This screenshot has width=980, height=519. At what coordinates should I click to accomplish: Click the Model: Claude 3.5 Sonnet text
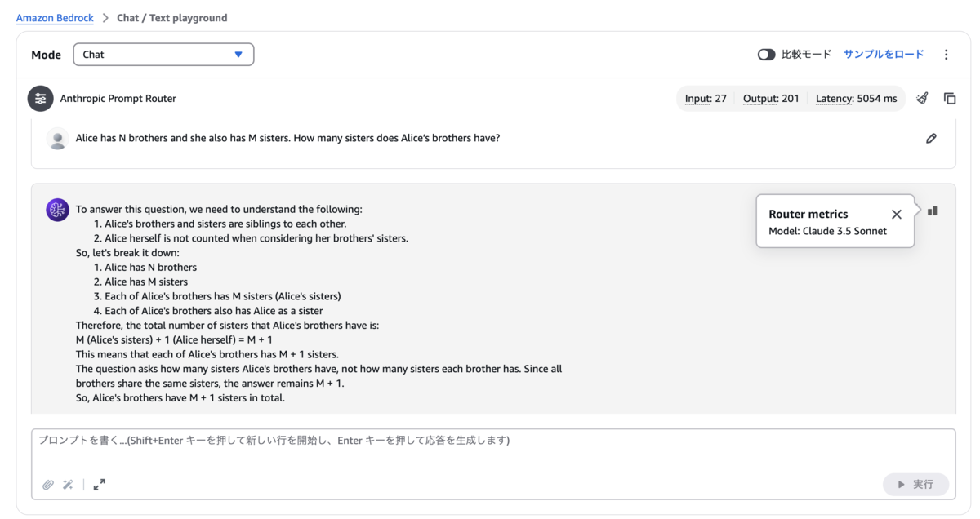point(827,231)
